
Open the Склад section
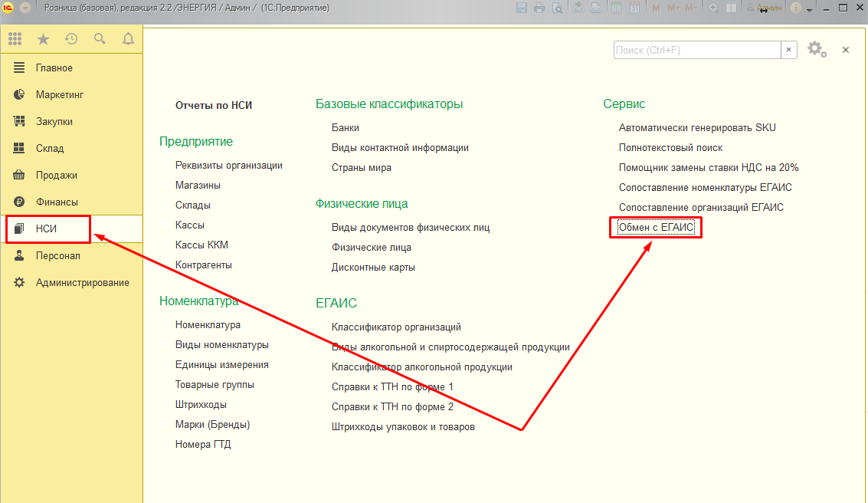71,149
